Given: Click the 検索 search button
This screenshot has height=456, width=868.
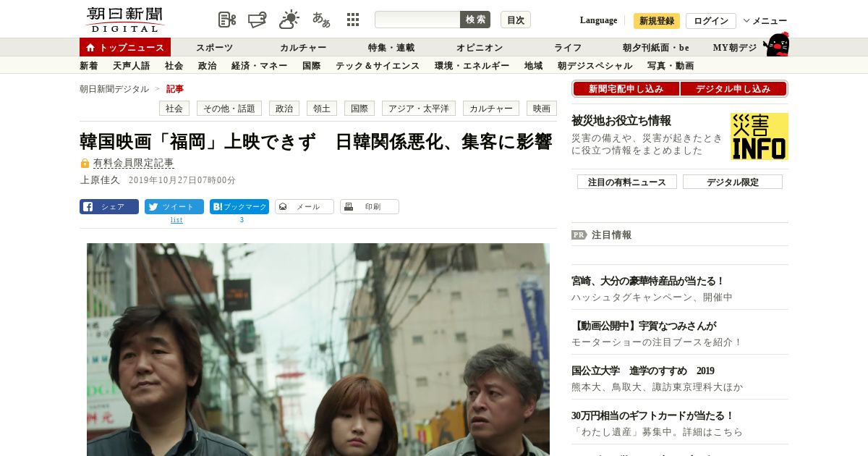Looking at the screenshot, I should pos(475,20).
